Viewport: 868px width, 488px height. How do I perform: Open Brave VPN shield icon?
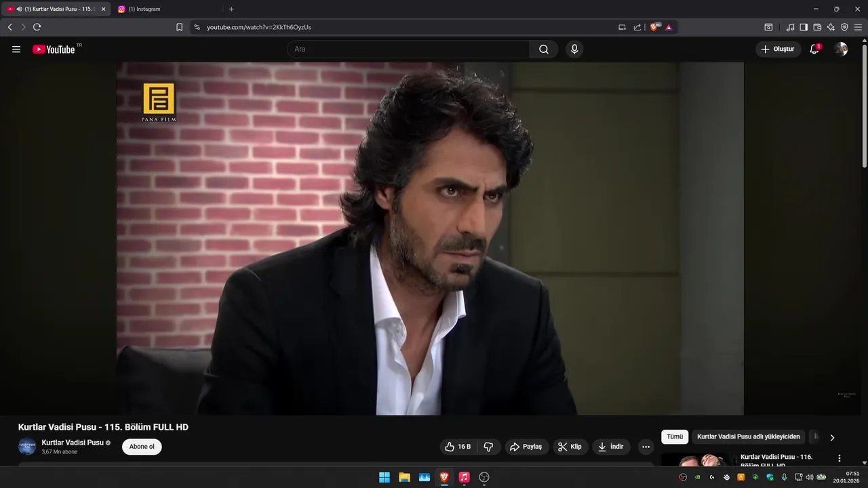[844, 27]
